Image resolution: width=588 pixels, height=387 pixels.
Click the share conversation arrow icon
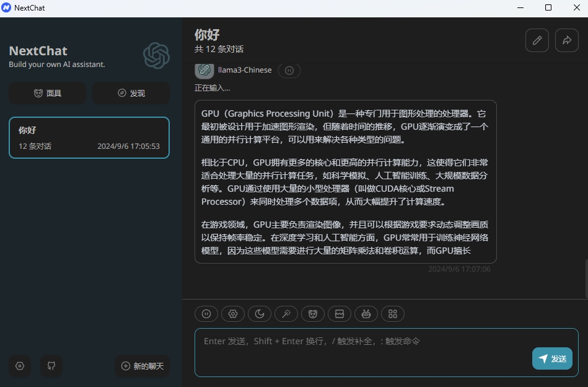[566, 40]
